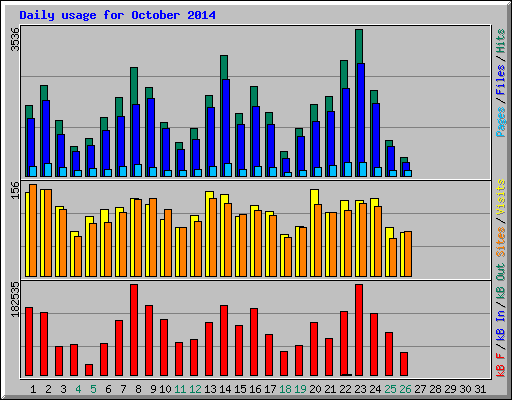Screen dimensions: 512x400
Task: Click day 20 on the x-axis
Action: tap(315, 389)
